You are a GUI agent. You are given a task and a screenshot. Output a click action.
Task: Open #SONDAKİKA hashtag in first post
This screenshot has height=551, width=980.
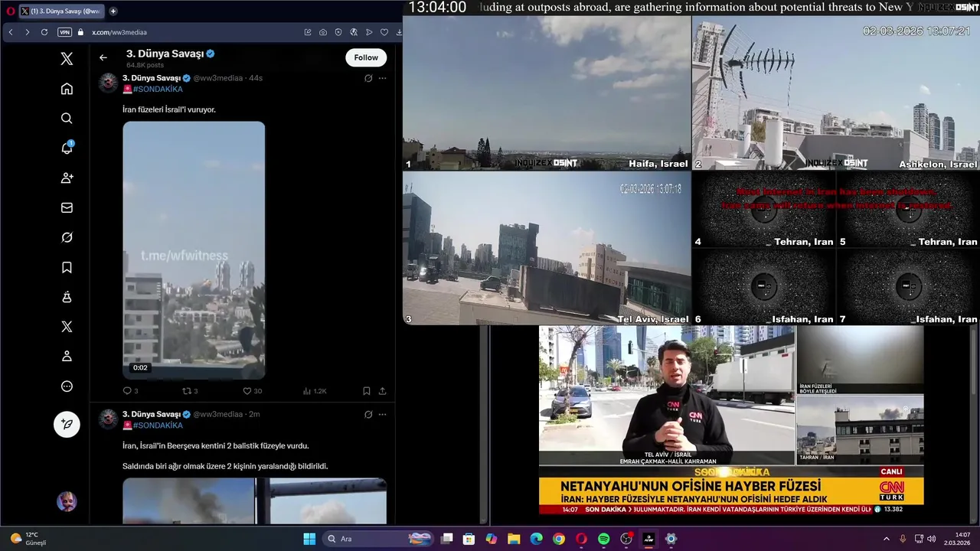(158, 90)
